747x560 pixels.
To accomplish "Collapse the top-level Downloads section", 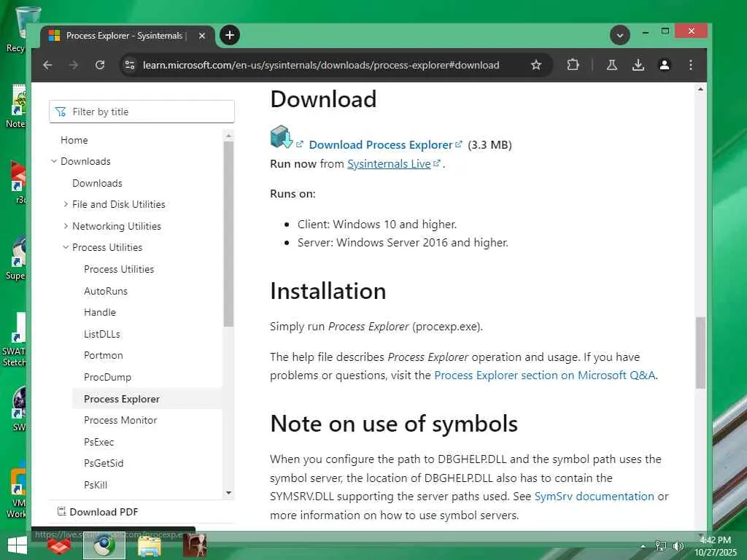I will pyautogui.click(x=54, y=161).
